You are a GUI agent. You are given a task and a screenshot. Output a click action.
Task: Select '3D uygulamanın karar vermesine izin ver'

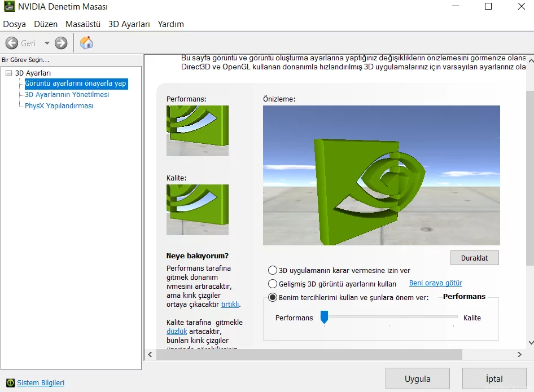pyautogui.click(x=273, y=270)
